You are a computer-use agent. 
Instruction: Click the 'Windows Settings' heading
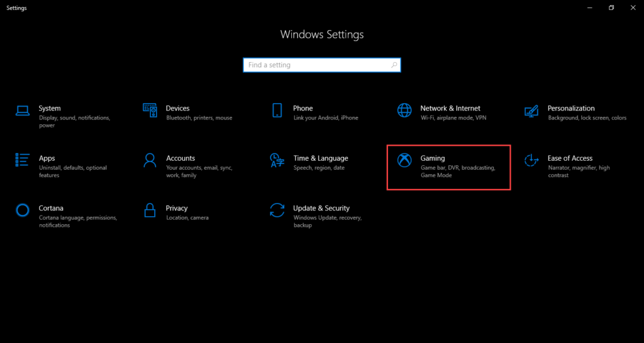point(322,35)
